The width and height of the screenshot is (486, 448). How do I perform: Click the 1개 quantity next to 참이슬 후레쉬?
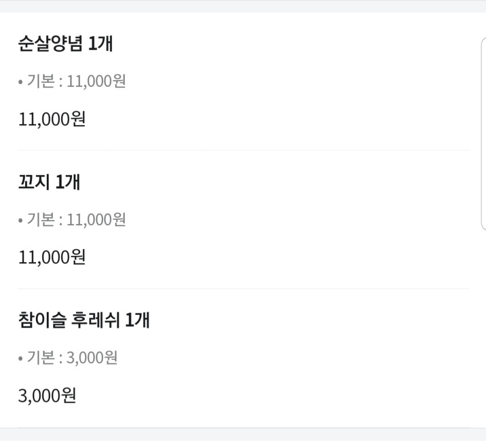138,320
